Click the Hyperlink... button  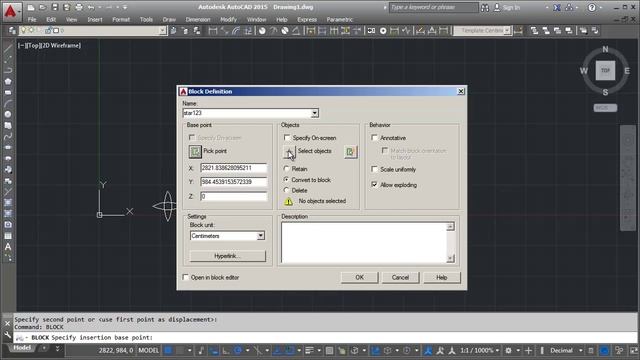pyautogui.click(x=227, y=256)
